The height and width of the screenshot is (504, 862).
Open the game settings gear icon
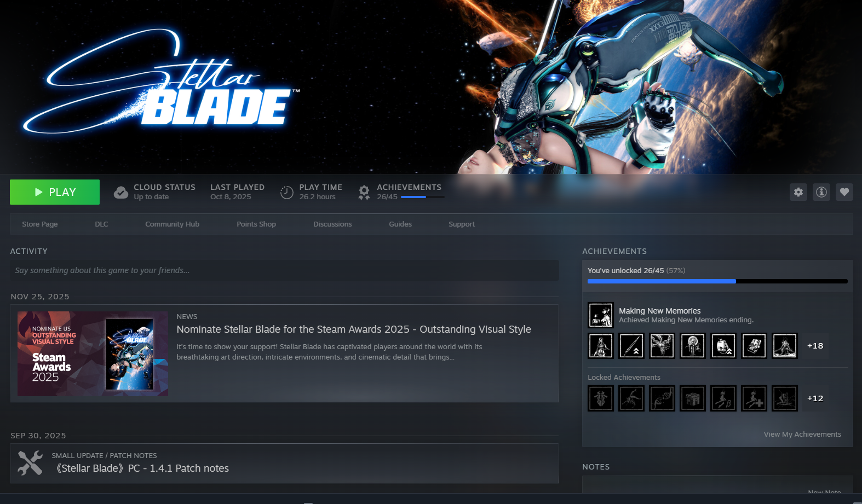click(798, 192)
